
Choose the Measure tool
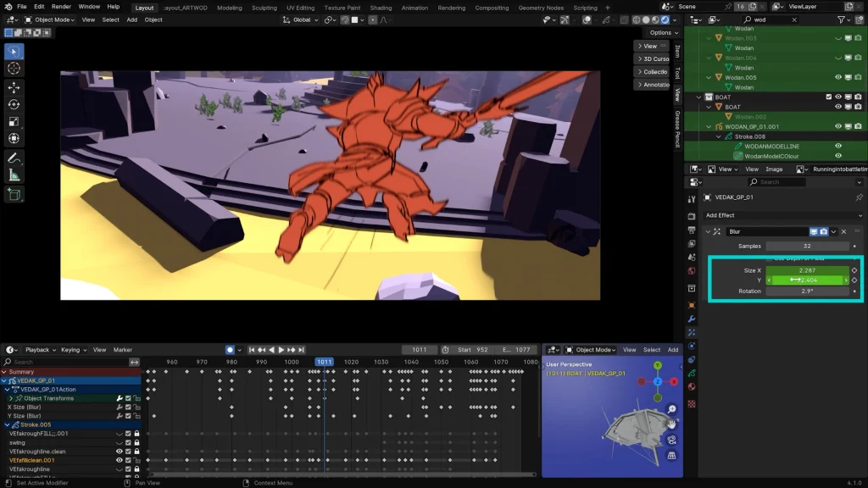coord(14,176)
